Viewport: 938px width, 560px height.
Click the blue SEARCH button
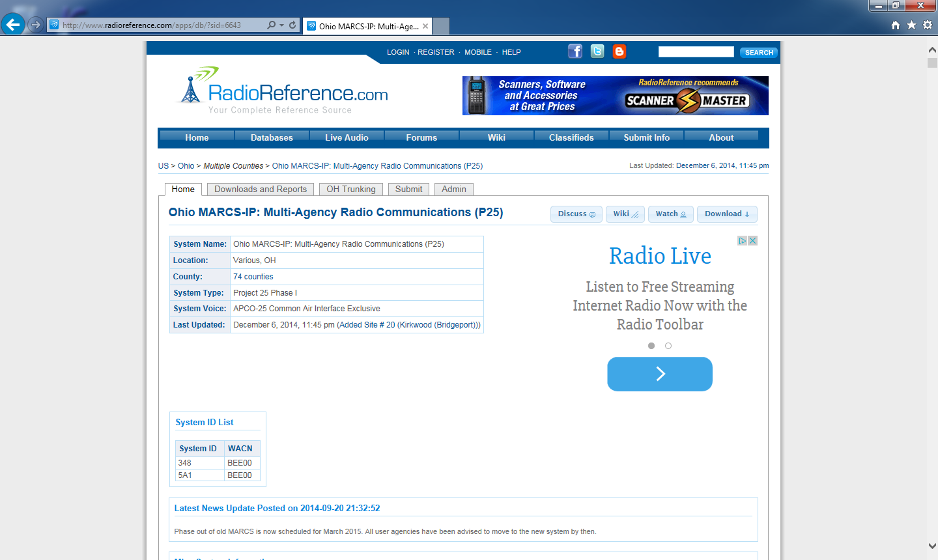click(x=759, y=53)
